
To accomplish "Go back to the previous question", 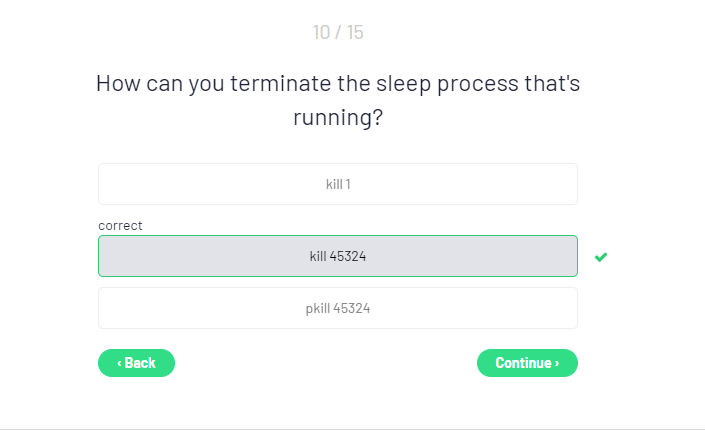I will pos(136,363).
